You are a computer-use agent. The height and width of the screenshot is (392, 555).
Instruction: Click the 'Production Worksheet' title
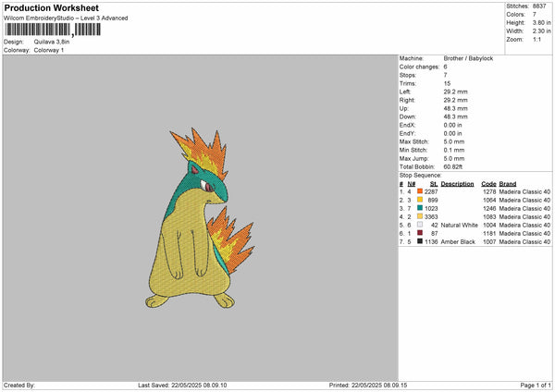point(51,7)
